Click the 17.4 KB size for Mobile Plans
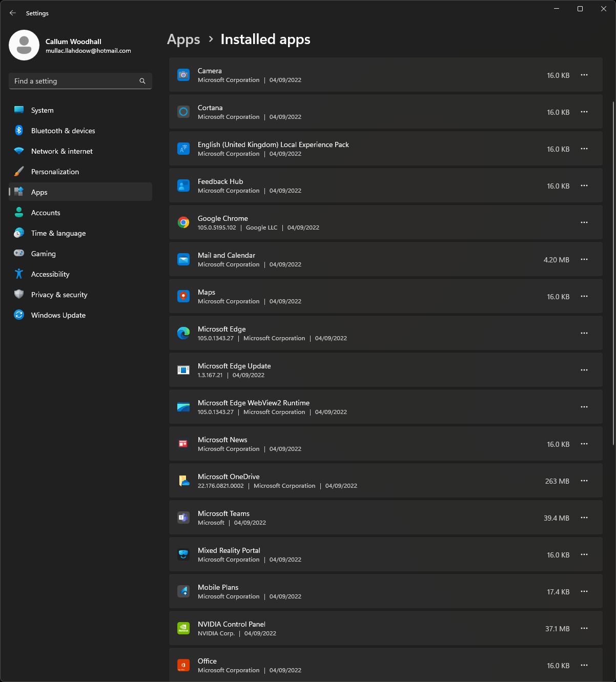This screenshot has width=616, height=682. [x=558, y=592]
